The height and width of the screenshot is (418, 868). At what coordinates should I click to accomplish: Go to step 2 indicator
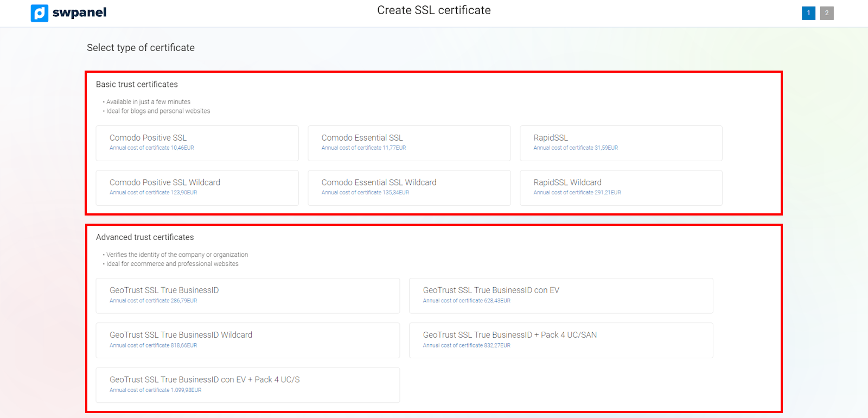pos(827,13)
